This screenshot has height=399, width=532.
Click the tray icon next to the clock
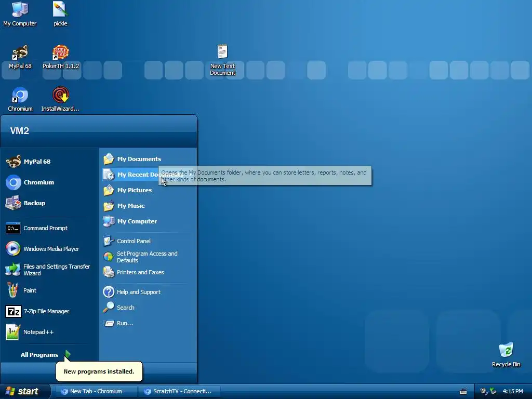click(493, 391)
